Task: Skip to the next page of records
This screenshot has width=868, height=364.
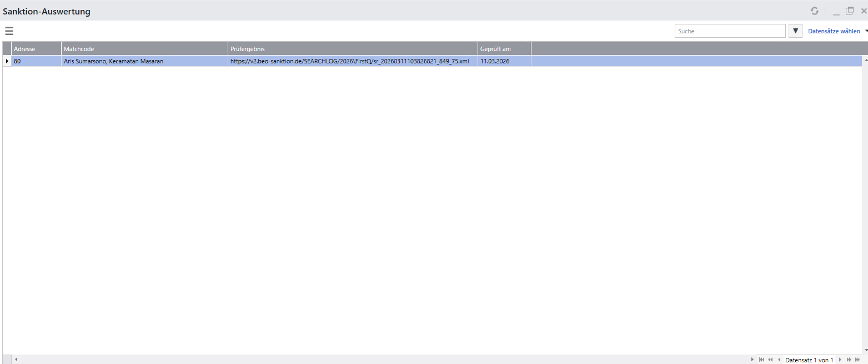Action: pos(849,360)
